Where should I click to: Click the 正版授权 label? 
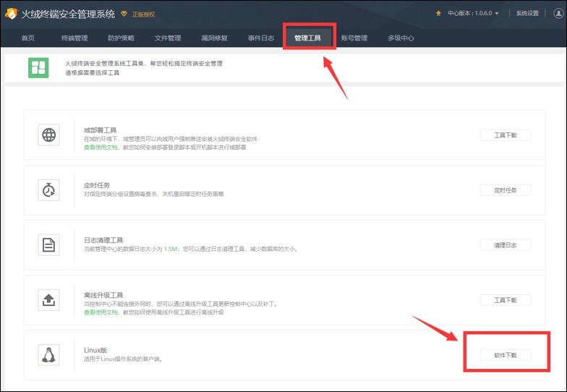click(x=143, y=14)
